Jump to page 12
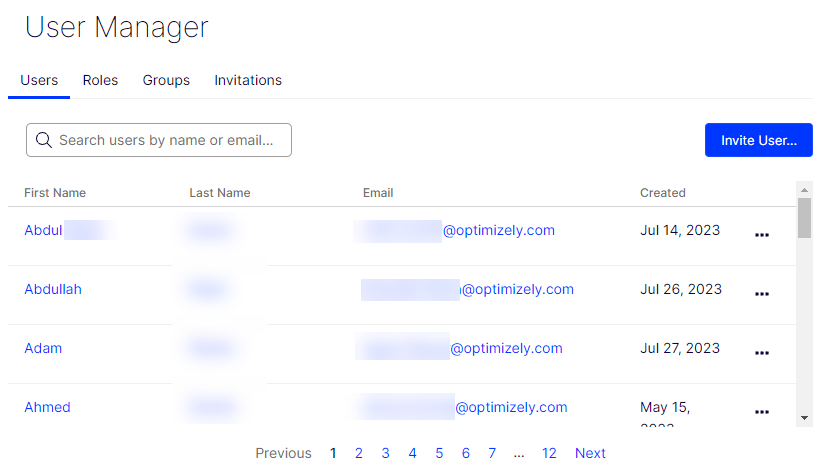Image resolution: width=817 pixels, height=468 pixels. (549, 453)
